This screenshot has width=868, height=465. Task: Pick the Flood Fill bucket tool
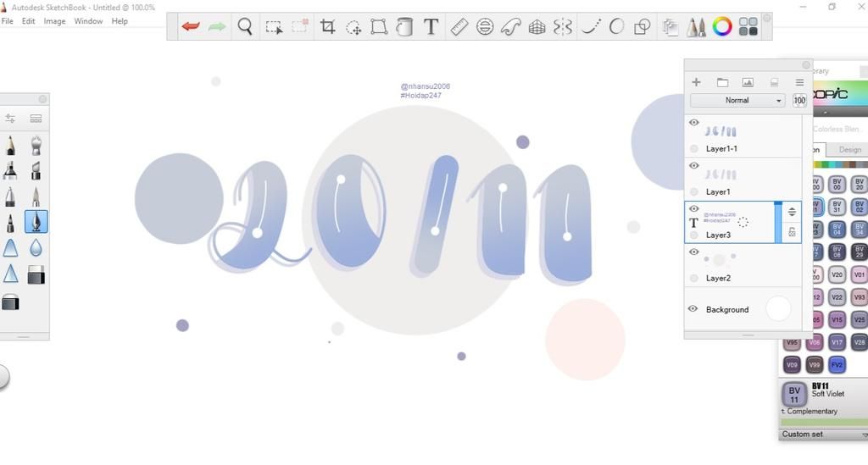click(x=404, y=26)
